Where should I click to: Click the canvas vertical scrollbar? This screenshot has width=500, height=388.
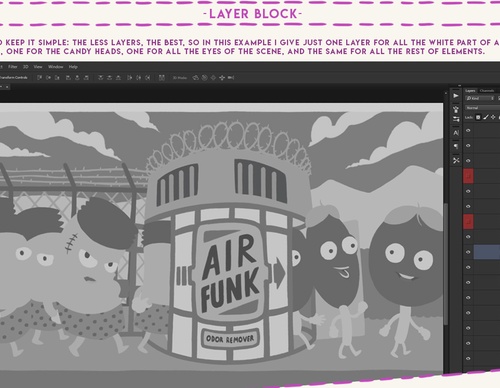446,263
